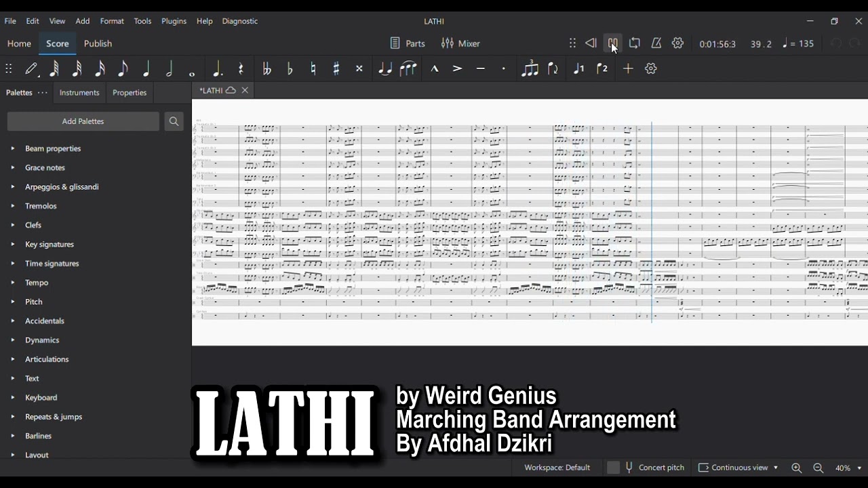
Task: Open the Mixer
Action: [460, 43]
